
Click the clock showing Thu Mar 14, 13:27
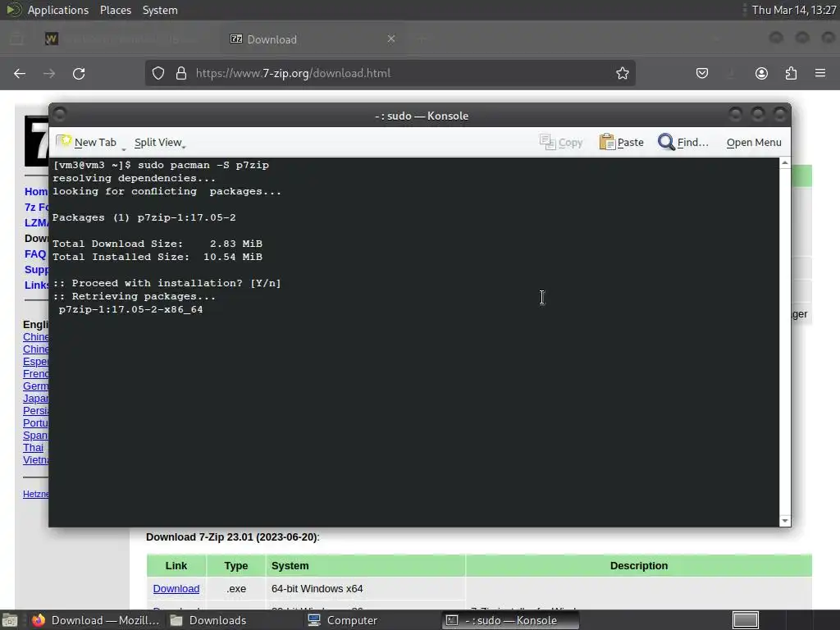click(794, 10)
